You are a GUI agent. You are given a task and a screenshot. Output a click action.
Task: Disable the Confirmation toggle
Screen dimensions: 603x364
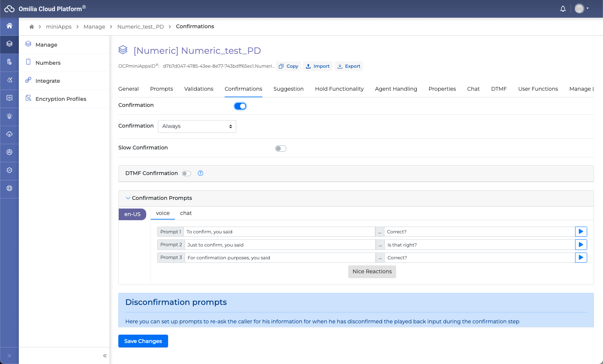click(x=240, y=106)
